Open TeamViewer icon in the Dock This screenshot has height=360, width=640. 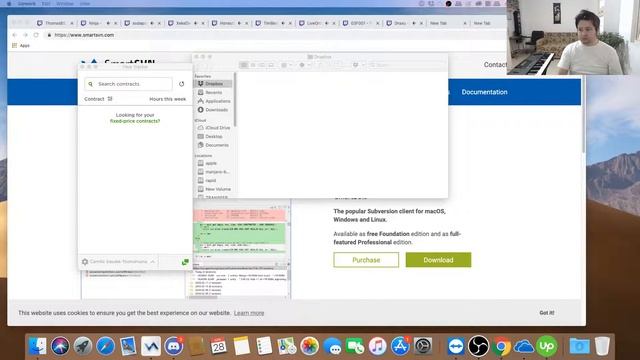point(456,346)
